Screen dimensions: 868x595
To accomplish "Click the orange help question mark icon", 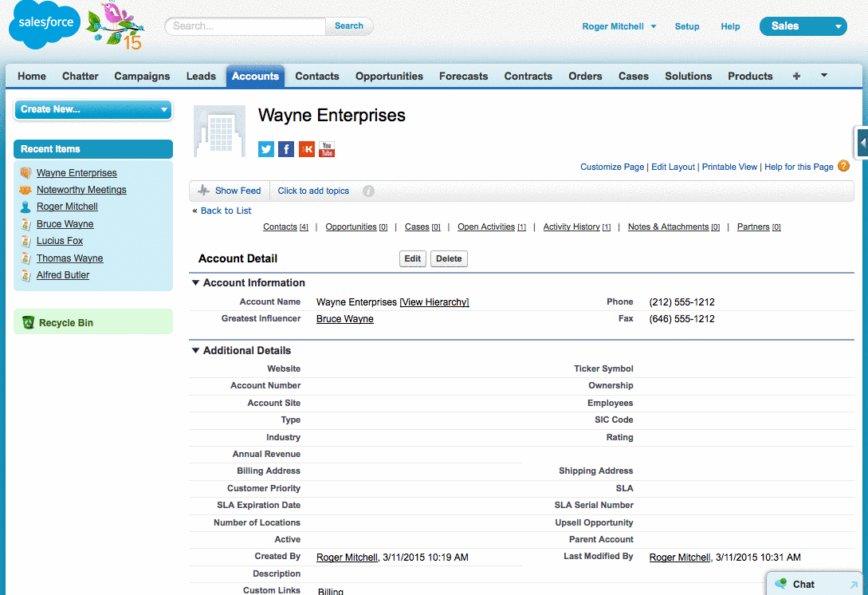I will pyautogui.click(x=843, y=166).
